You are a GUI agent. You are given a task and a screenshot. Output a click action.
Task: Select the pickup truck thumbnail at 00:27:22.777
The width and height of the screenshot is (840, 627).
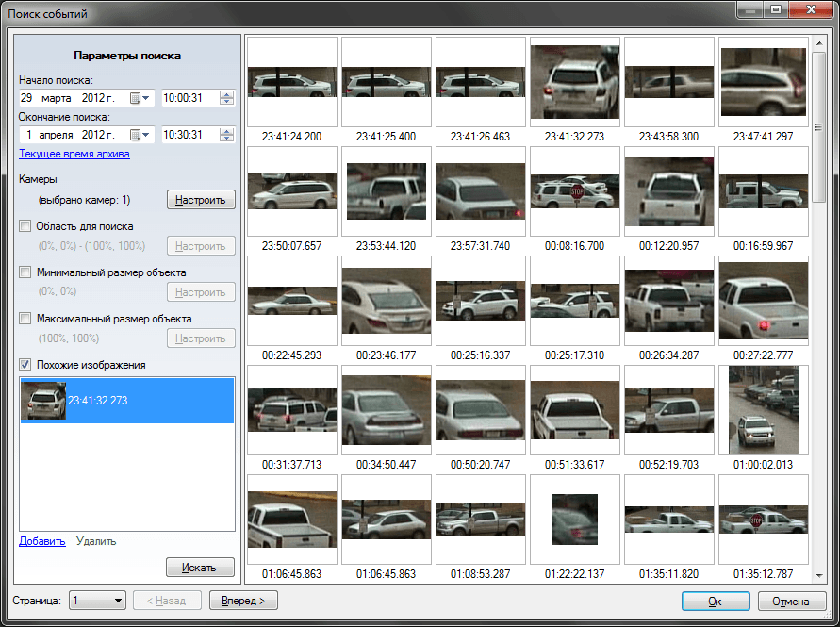pyautogui.click(x=764, y=302)
